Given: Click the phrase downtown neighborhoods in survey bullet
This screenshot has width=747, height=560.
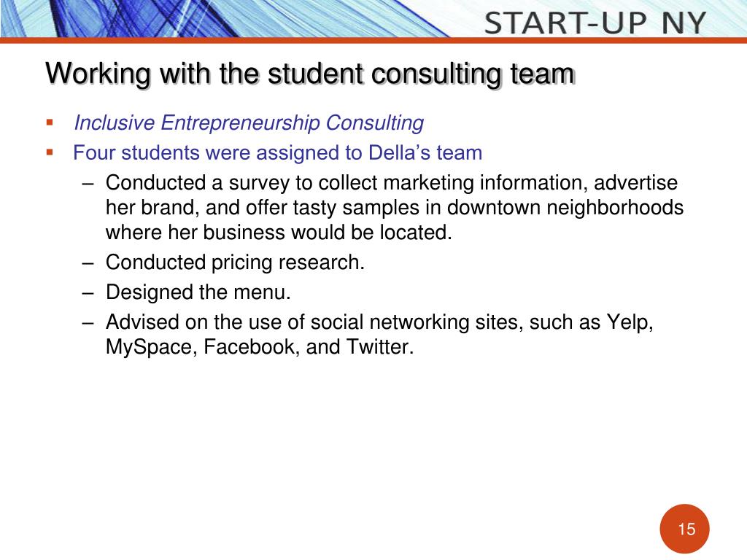Looking at the screenshot, I should (565, 208).
